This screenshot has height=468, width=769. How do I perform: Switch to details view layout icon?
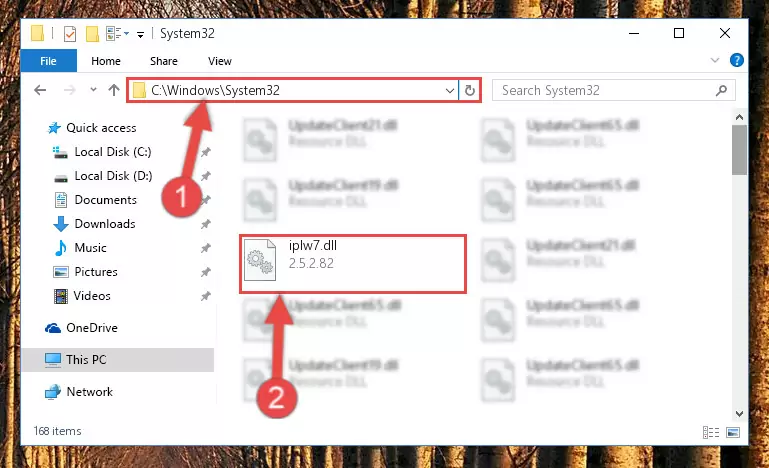(x=711, y=432)
